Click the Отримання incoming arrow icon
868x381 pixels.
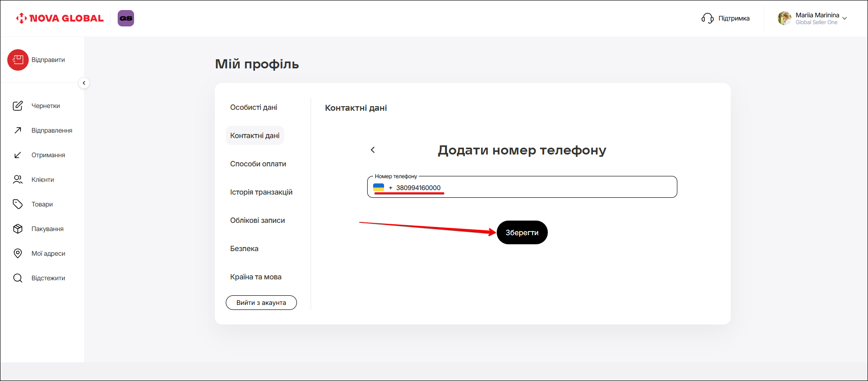(x=18, y=155)
